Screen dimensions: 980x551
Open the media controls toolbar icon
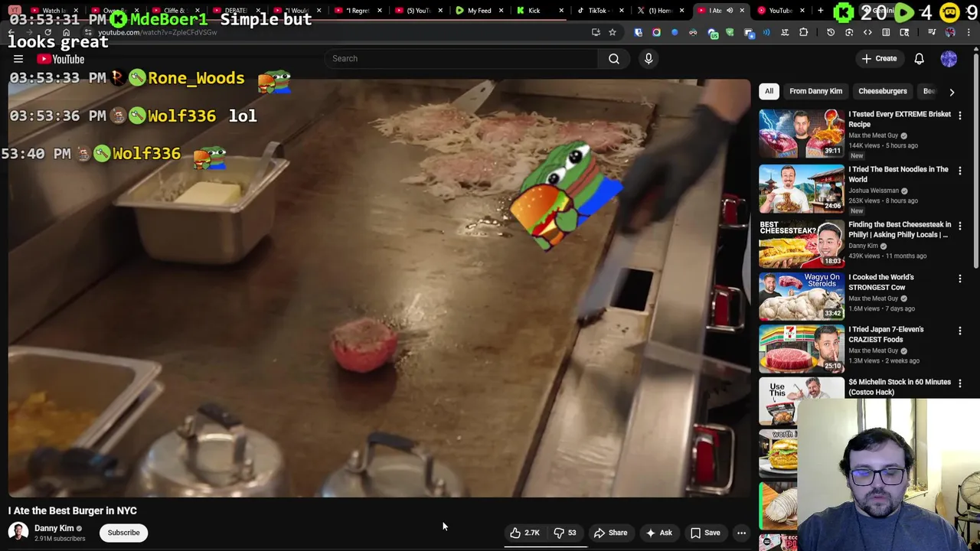(x=932, y=32)
